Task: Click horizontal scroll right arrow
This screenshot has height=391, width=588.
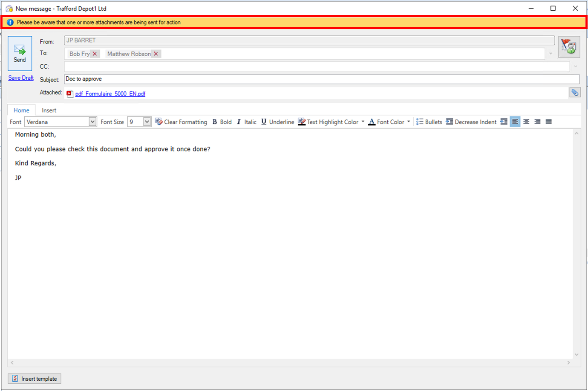Action: [568, 362]
